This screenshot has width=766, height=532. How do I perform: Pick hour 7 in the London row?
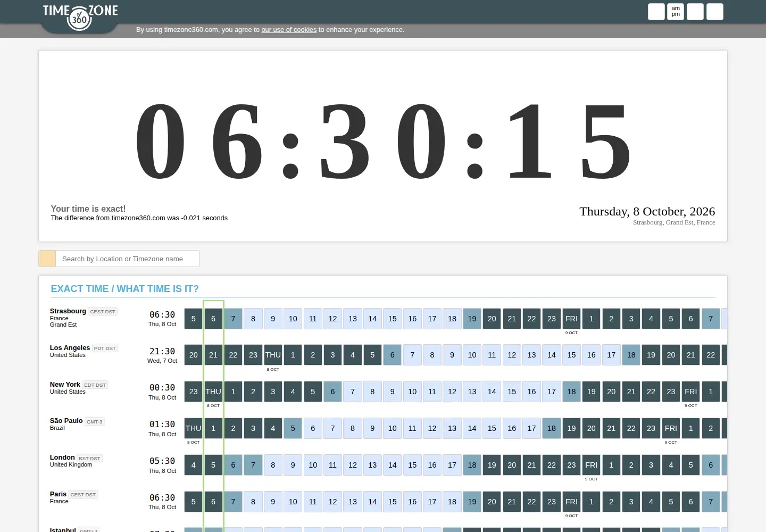pos(253,465)
